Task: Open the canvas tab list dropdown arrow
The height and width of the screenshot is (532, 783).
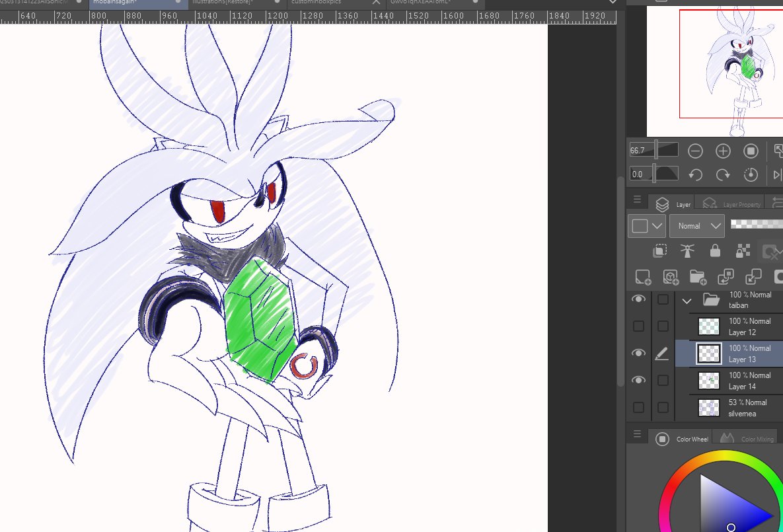Action: point(613,2)
